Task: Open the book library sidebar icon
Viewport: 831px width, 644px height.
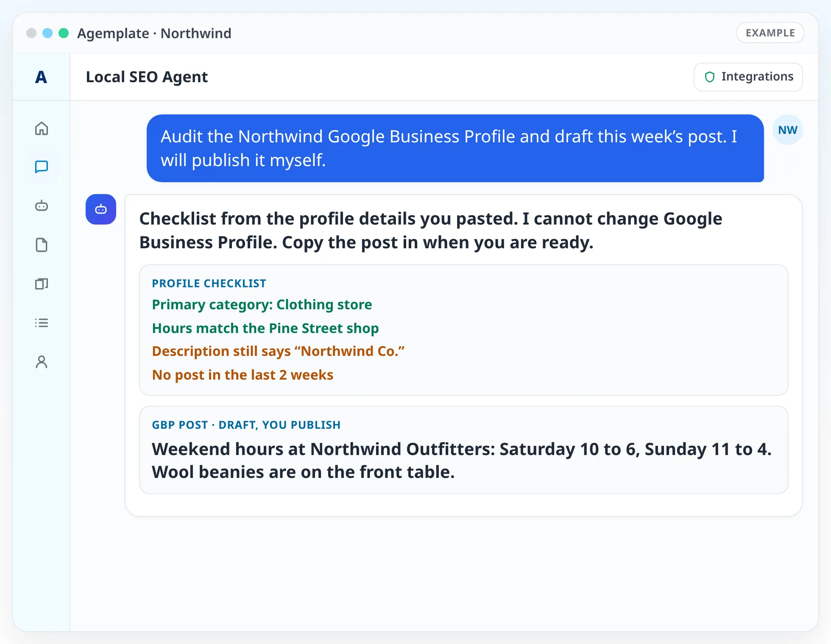Action: [x=41, y=284]
